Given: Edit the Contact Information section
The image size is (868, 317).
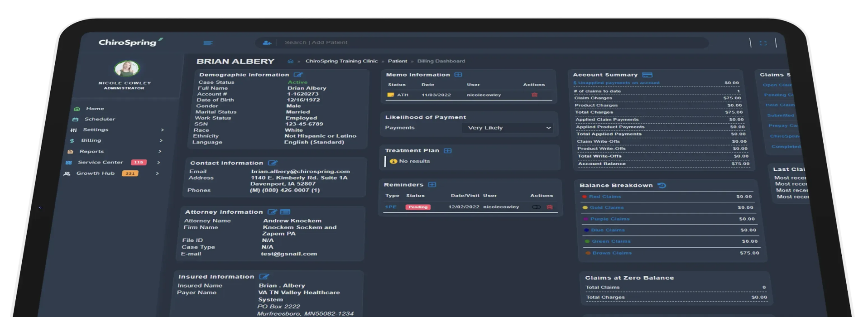Looking at the screenshot, I should [272, 163].
